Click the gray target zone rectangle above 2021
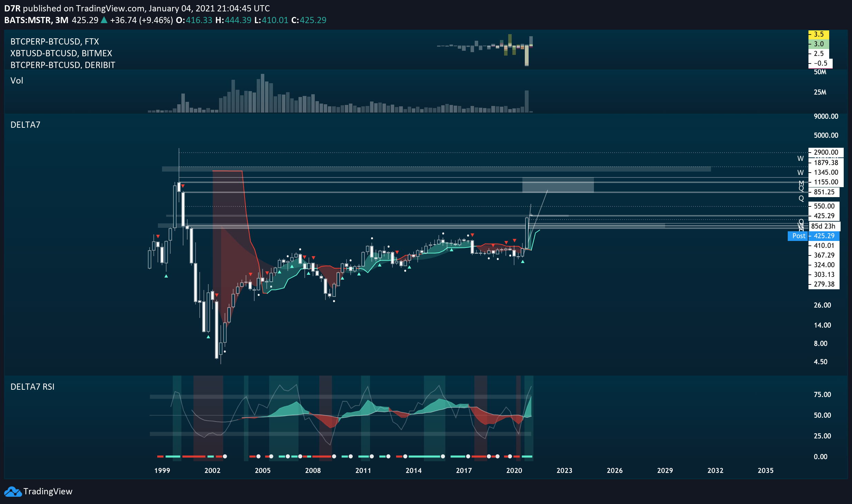Viewport: 852px width, 504px height. point(558,185)
